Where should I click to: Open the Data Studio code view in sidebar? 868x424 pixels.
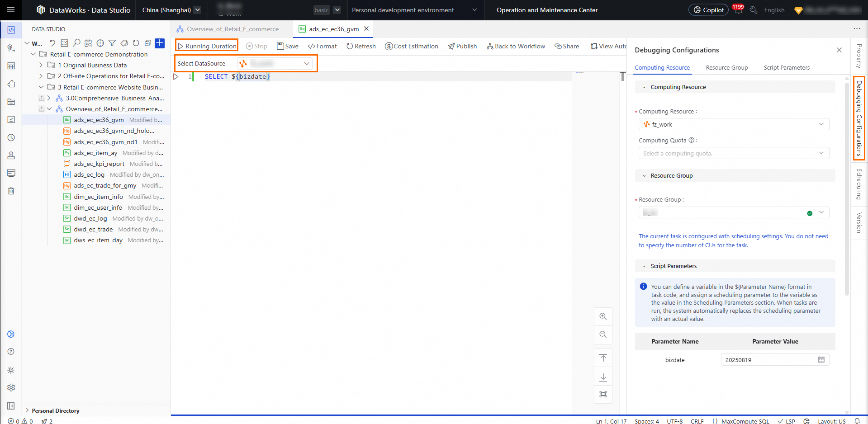tap(11, 30)
